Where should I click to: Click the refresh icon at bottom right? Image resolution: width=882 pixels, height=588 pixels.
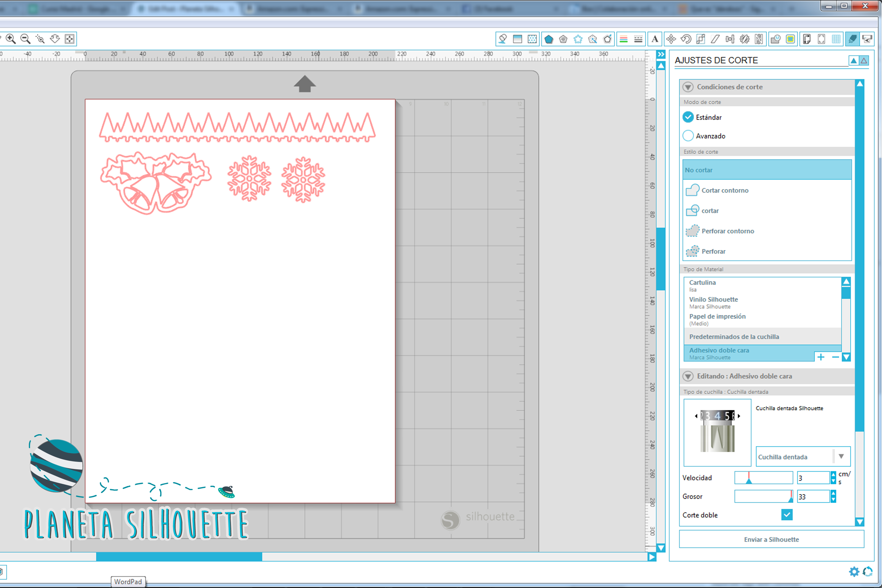pyautogui.click(x=868, y=571)
